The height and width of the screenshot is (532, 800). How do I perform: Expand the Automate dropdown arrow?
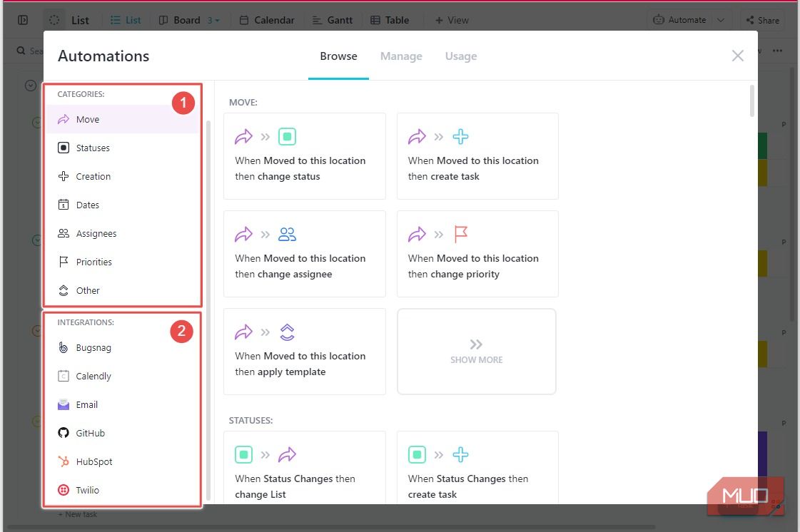pyautogui.click(x=721, y=20)
